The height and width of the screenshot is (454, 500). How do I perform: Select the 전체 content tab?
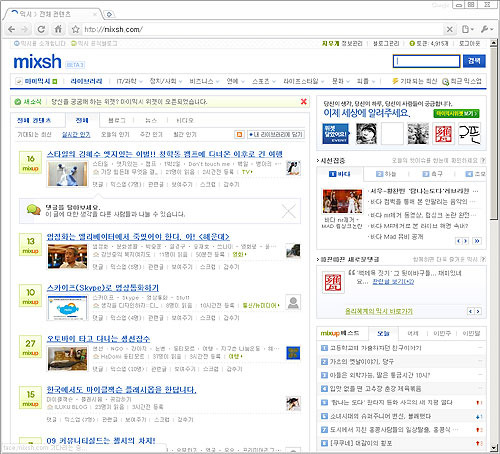pos(82,120)
